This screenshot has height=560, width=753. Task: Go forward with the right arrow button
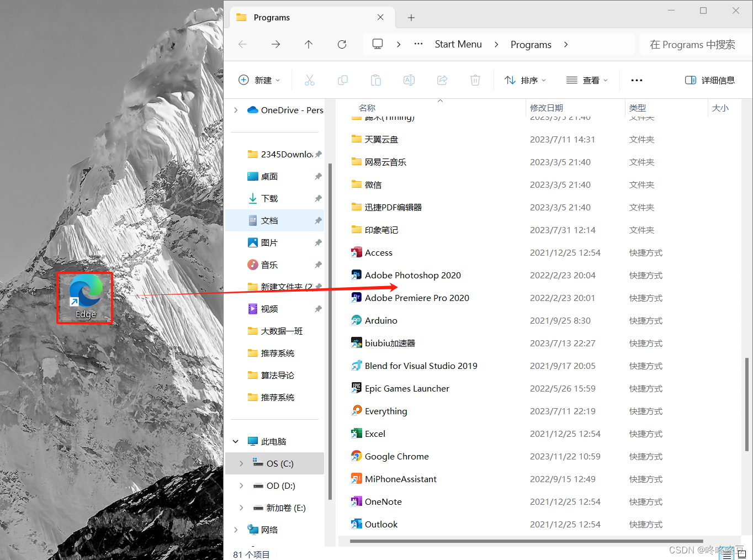pos(276,44)
